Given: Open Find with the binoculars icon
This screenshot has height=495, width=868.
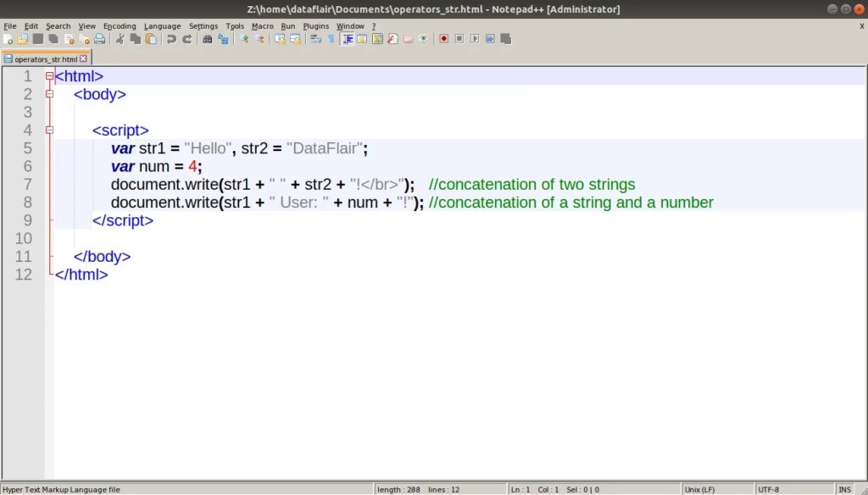Looking at the screenshot, I should click(x=208, y=39).
